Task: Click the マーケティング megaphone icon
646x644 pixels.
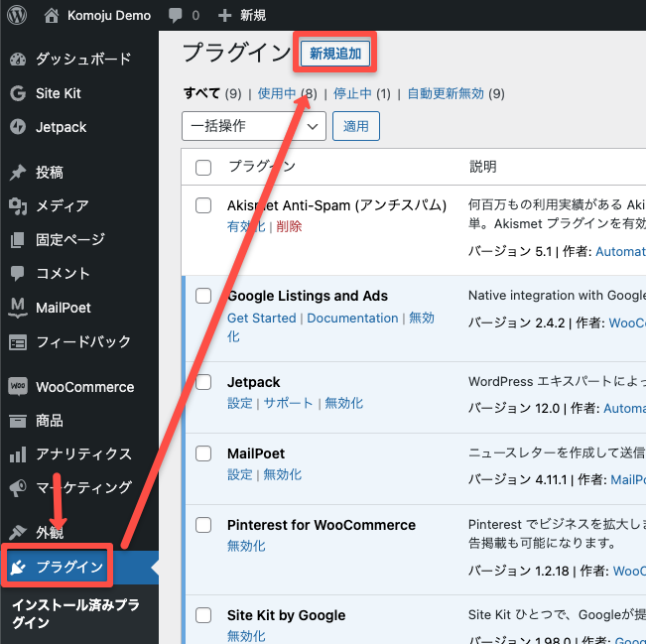Action: (x=18, y=488)
